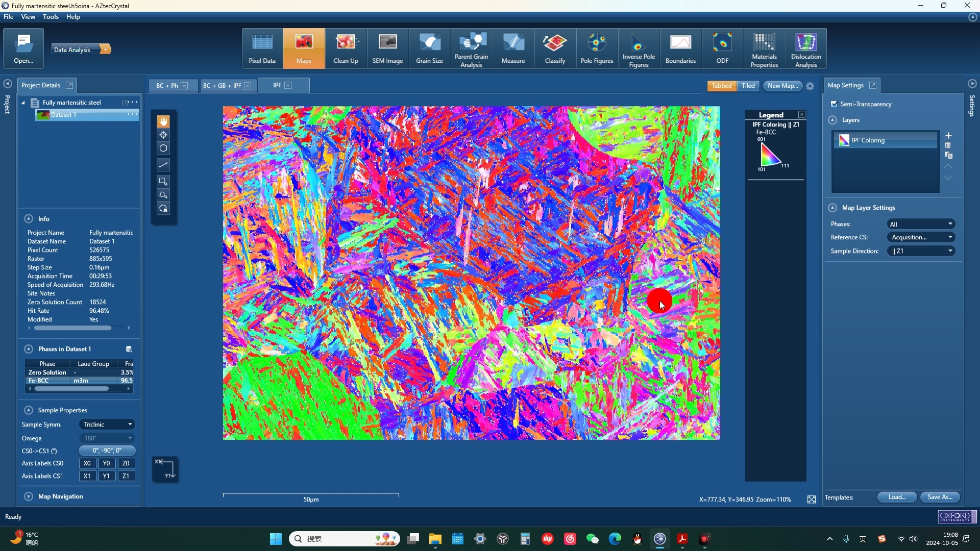Switch to the BC + Ph tab
980x551 pixels.
167,86
